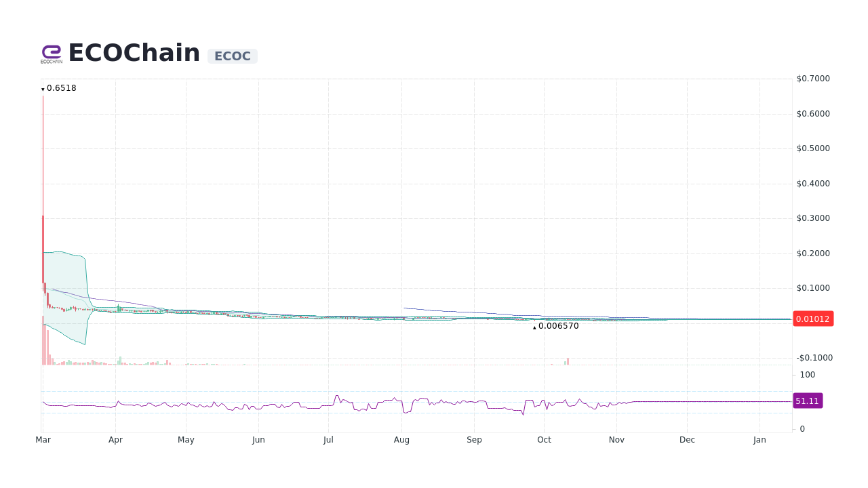Click the red current price marker 0.01012
Screen dimensions: 868x488
[x=812, y=319]
